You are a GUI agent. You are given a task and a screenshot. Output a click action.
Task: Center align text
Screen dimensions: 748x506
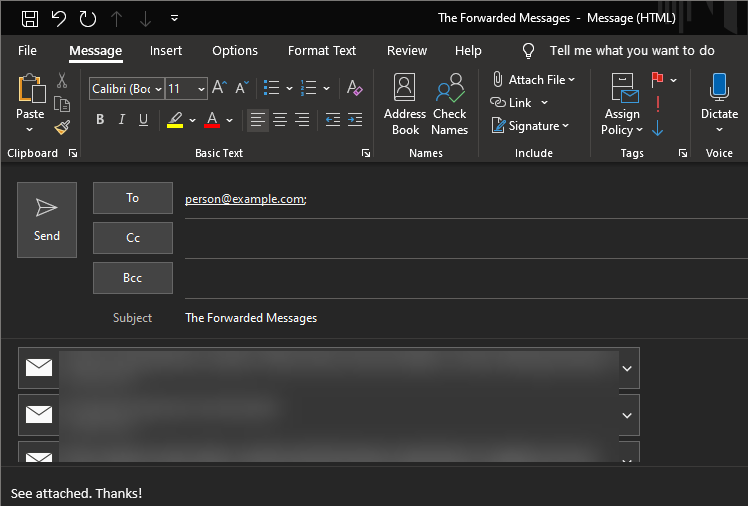click(x=280, y=120)
